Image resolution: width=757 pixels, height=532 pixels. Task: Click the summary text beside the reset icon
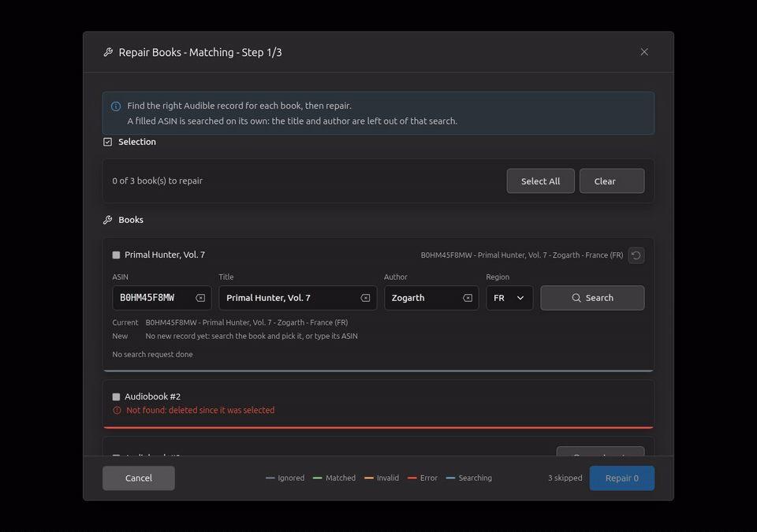(x=522, y=255)
